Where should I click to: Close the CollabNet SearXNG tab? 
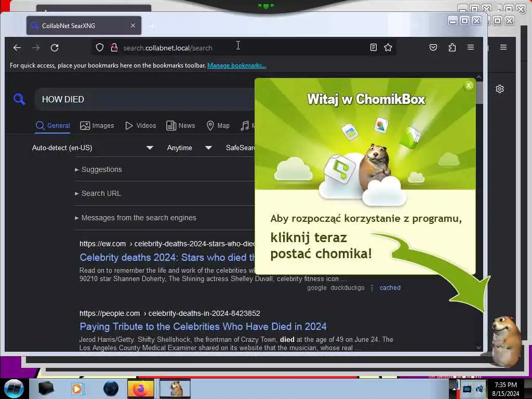coord(133,26)
